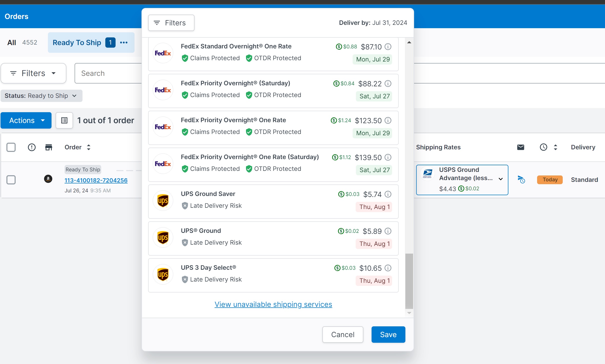Click the Ready To Ship status label in order row
Image resolution: width=605 pixels, height=364 pixels.
point(83,169)
